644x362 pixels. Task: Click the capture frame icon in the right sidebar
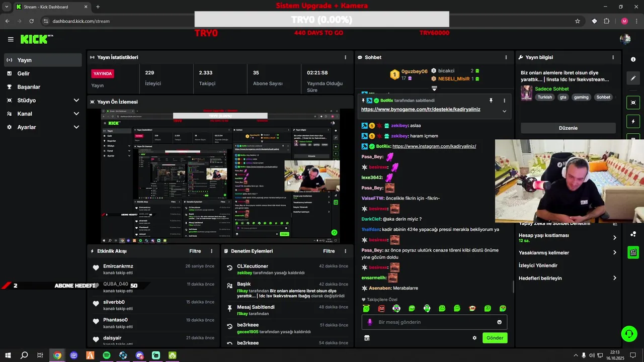[x=633, y=103]
